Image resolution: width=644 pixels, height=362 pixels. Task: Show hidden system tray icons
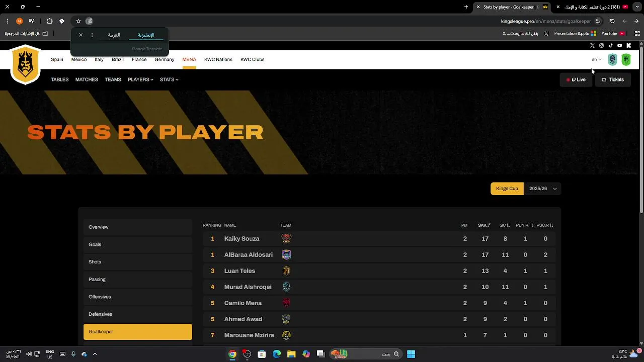95,354
